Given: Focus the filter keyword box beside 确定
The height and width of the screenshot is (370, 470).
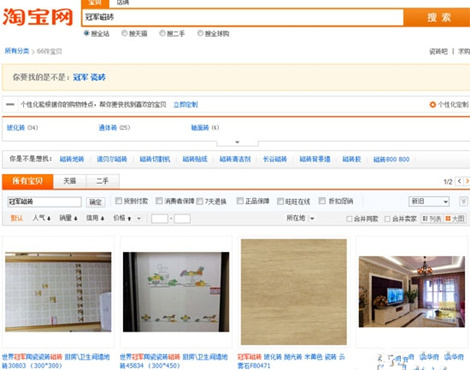Looking at the screenshot, I should [x=44, y=202].
